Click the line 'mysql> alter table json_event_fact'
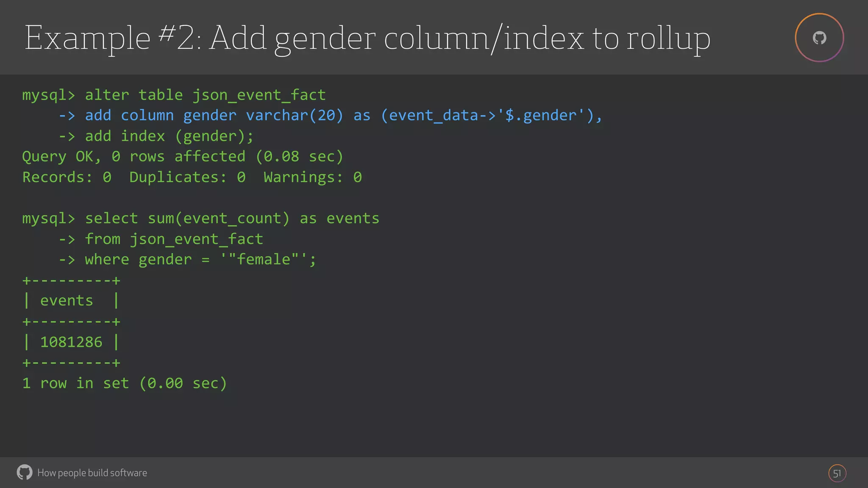 (174, 95)
